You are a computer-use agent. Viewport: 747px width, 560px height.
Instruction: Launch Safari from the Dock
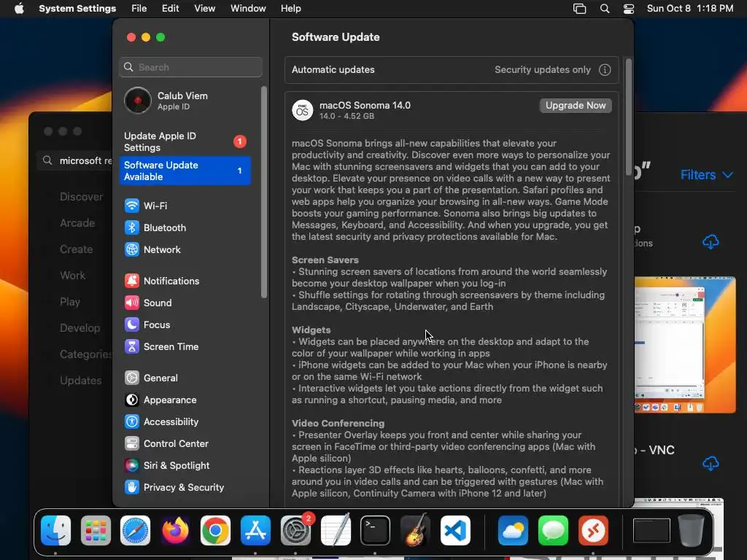(135, 531)
